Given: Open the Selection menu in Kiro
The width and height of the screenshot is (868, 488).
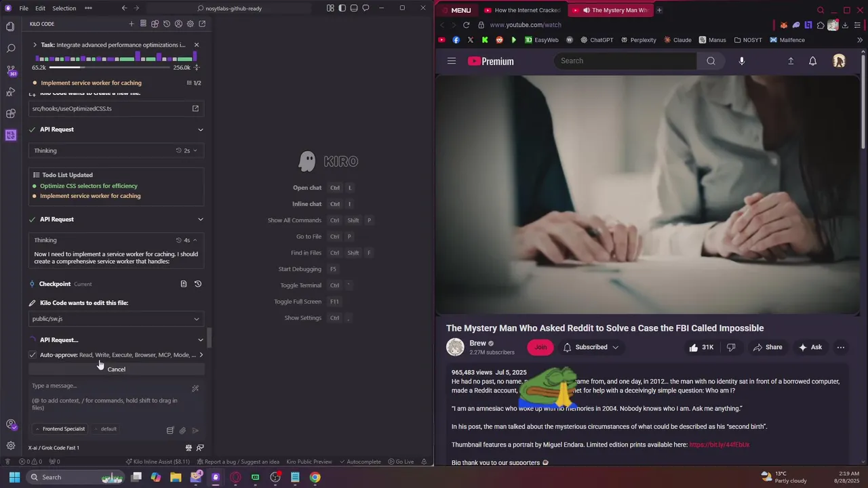Looking at the screenshot, I should (x=64, y=8).
